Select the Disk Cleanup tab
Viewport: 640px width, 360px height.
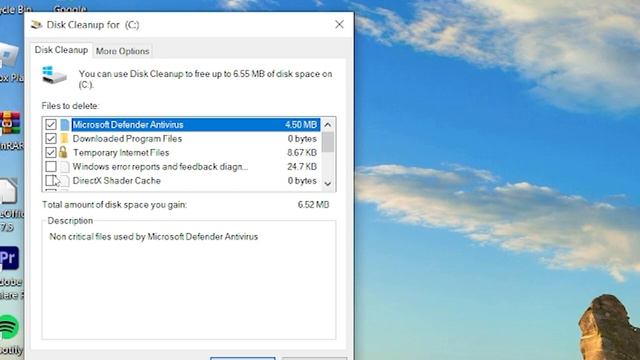pyautogui.click(x=61, y=50)
